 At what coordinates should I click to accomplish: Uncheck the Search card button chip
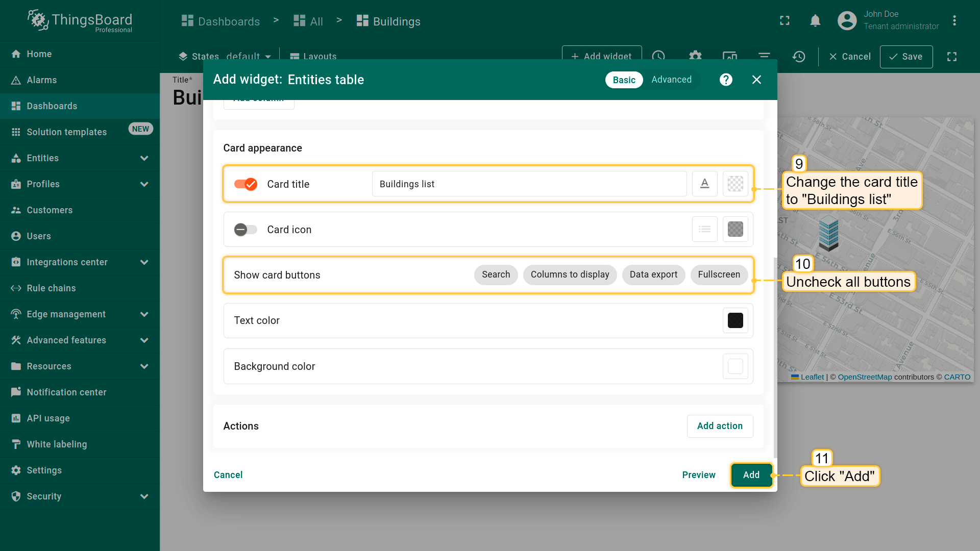pyautogui.click(x=496, y=274)
